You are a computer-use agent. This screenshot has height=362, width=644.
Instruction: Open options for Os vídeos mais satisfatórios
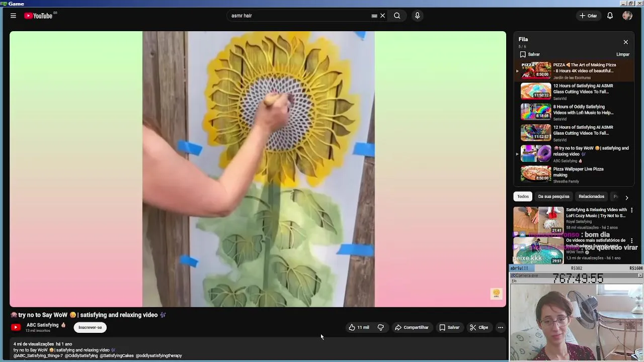click(632, 241)
